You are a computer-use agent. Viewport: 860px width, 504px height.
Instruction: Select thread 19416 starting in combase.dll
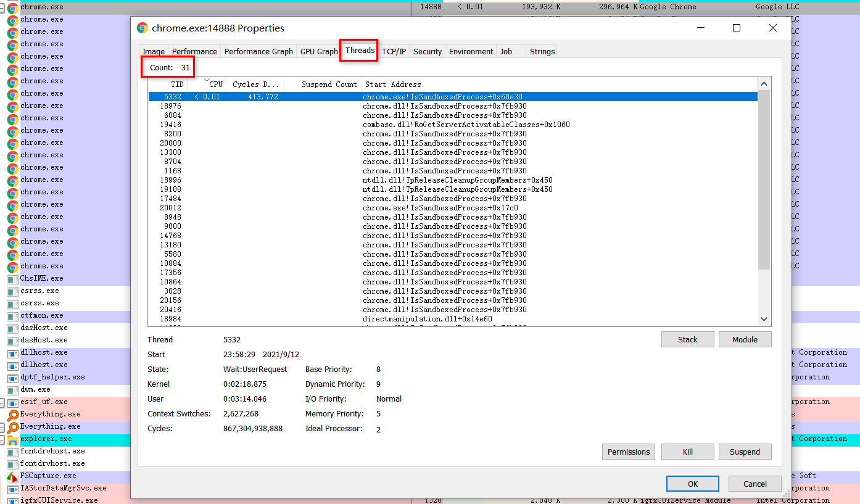point(453,125)
